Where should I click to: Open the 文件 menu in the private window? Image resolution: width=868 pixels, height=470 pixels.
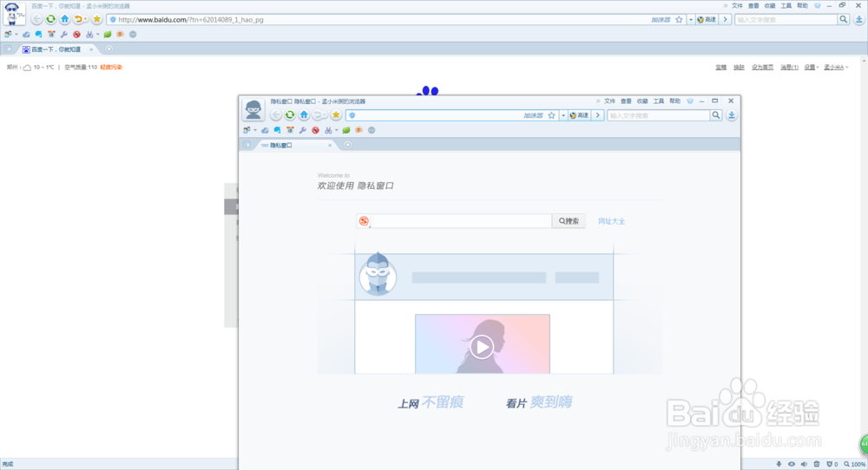coord(609,101)
